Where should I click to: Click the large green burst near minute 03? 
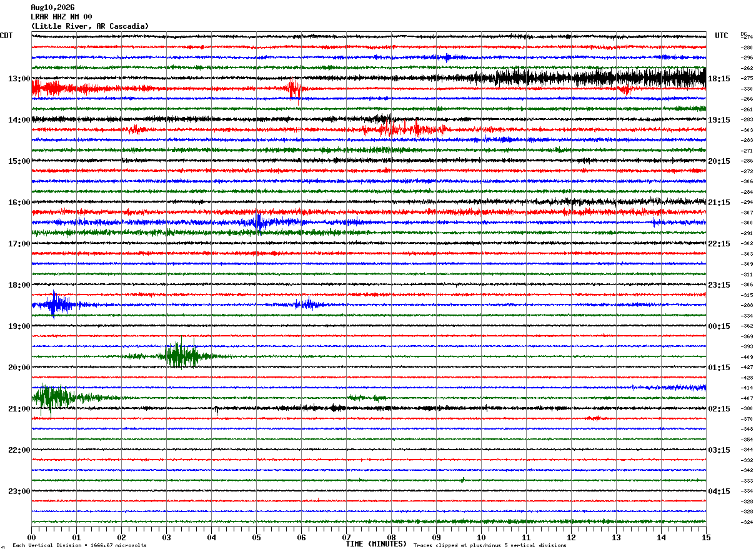click(x=181, y=356)
